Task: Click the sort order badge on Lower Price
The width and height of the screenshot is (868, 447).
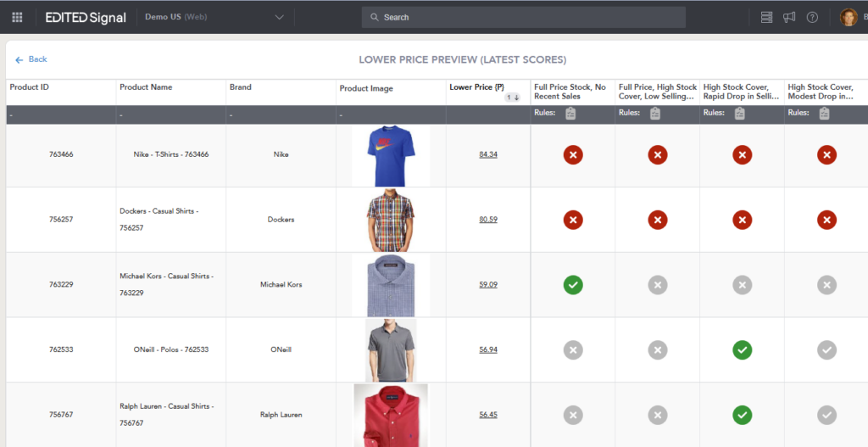Action: [x=512, y=98]
